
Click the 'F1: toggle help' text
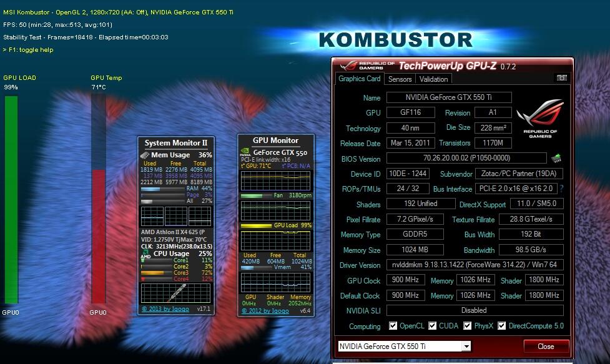point(31,50)
